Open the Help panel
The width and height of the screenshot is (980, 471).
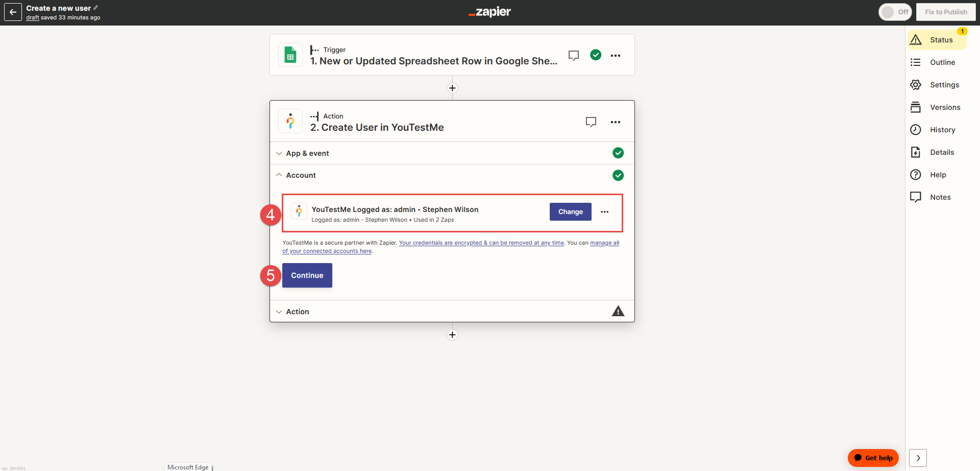click(937, 175)
